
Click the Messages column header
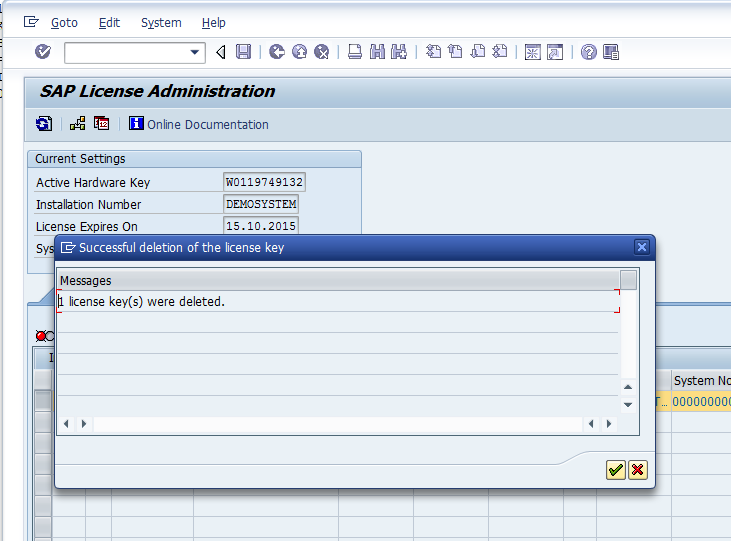pos(338,280)
